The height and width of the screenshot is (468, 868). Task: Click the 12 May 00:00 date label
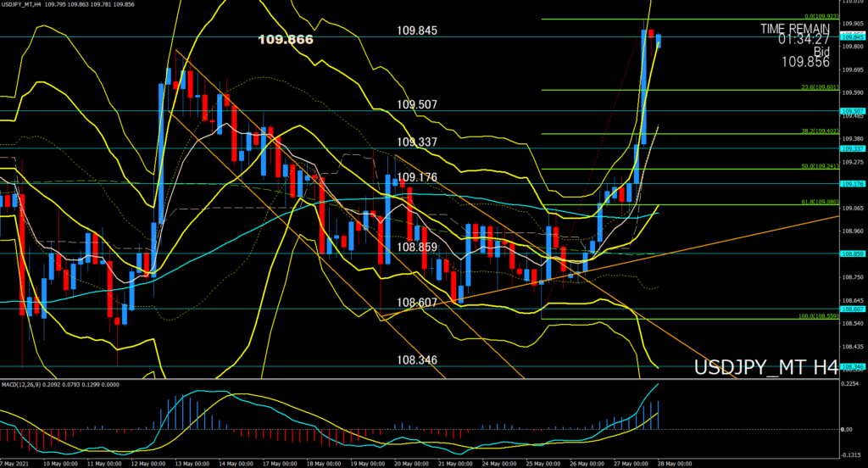[x=147, y=464]
